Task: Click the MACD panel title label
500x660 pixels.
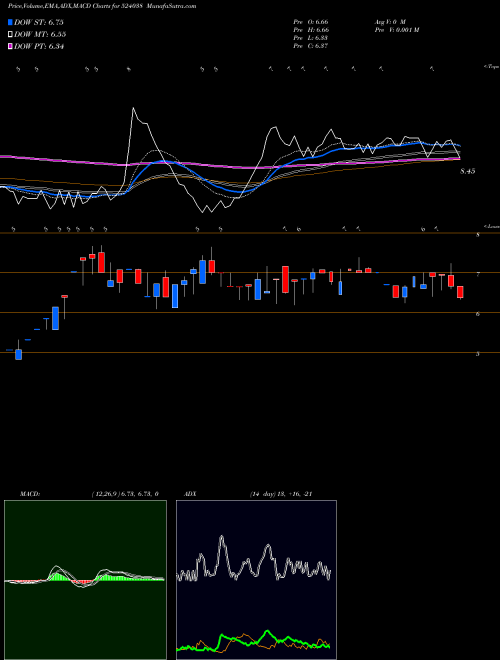Action: coord(30,494)
